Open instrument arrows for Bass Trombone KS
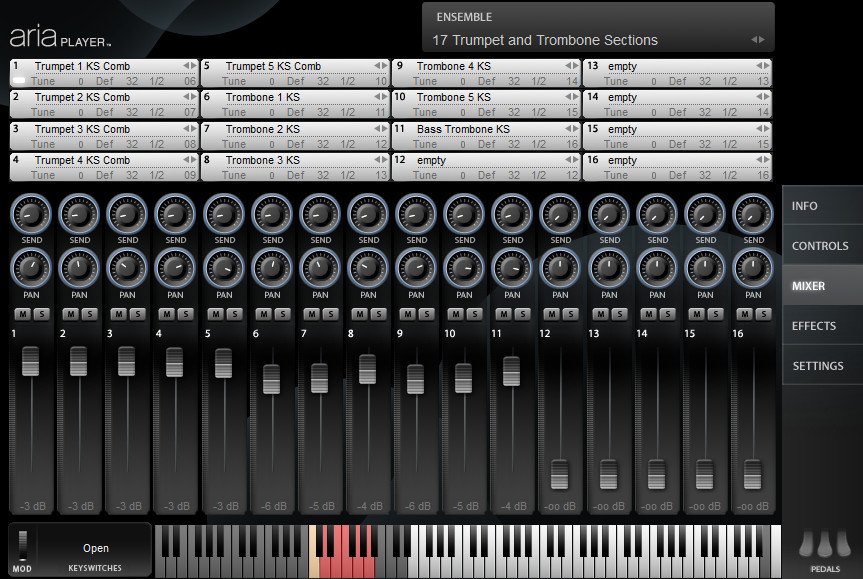The height and width of the screenshot is (579, 863). pyautogui.click(x=571, y=128)
